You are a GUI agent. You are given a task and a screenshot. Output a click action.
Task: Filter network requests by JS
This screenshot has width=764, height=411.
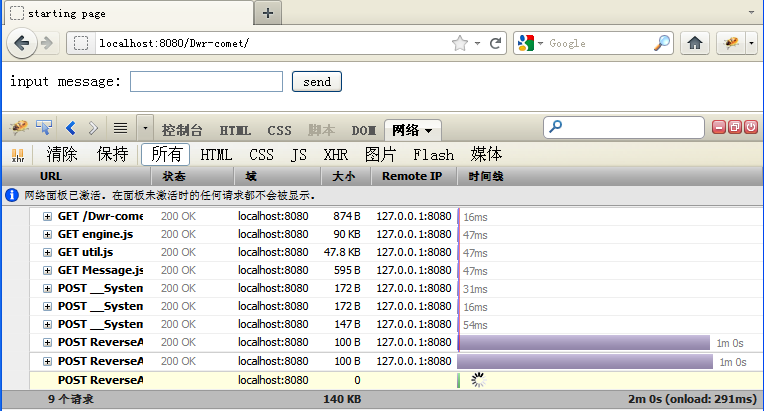299,155
